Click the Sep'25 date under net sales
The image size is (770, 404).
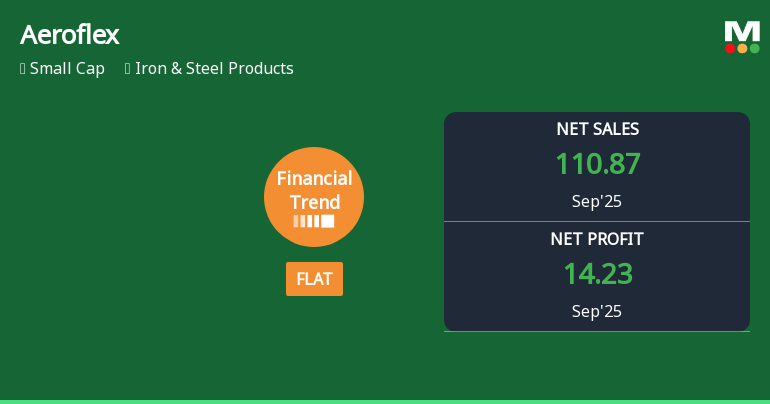597,201
